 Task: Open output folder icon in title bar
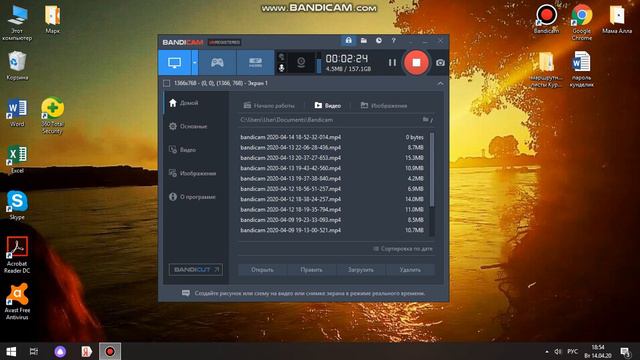tap(364, 40)
